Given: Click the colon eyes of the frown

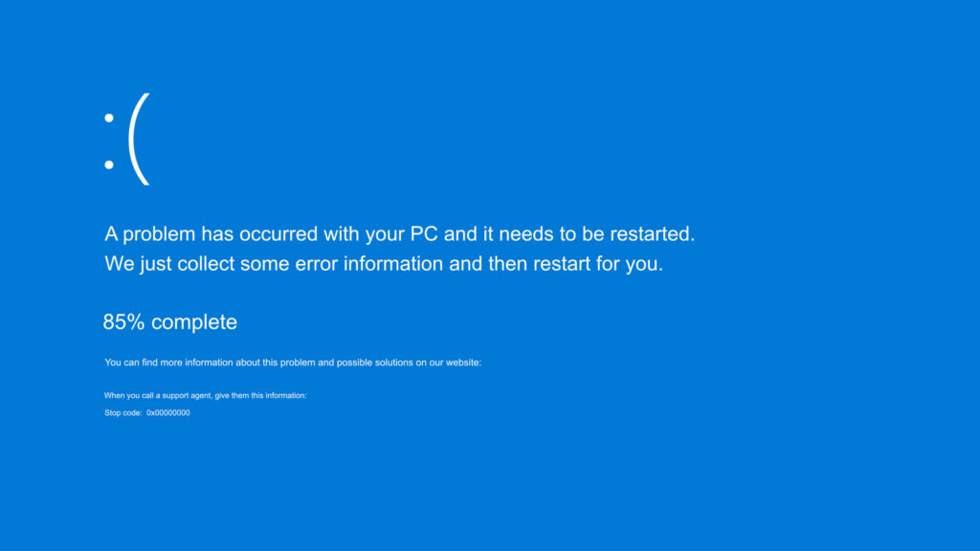Looking at the screenshot, I should (110, 142).
